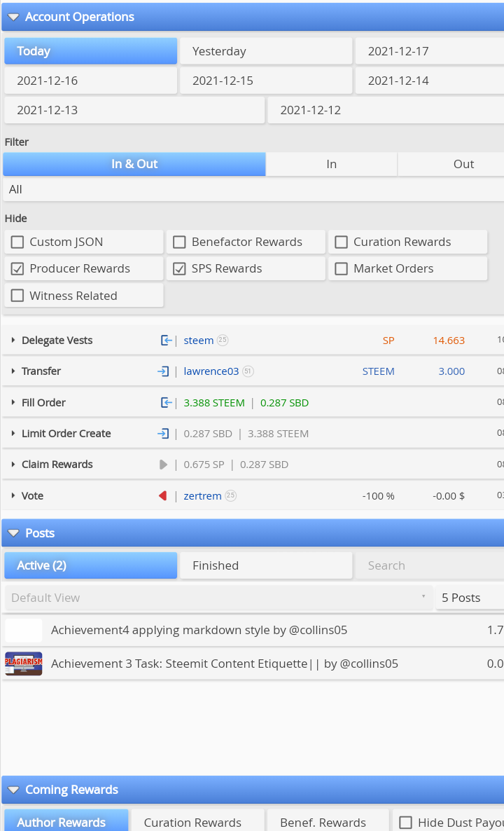Toggle the Witness Related checkbox

click(x=17, y=296)
